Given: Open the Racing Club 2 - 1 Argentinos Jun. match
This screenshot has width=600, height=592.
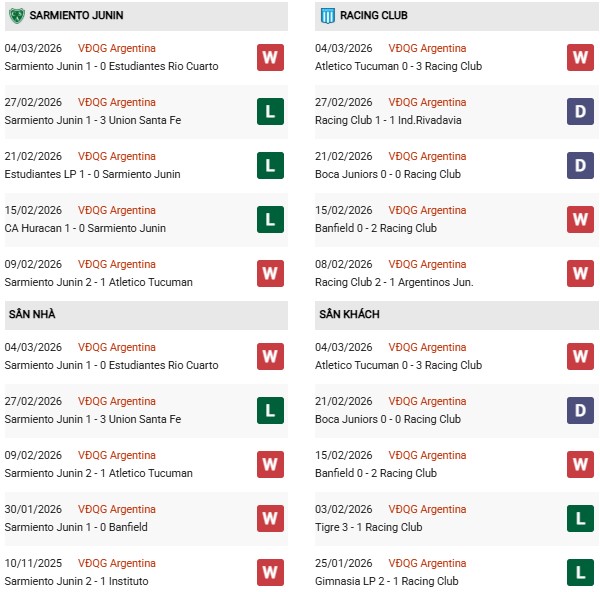Looking at the screenshot, I should pyautogui.click(x=394, y=282).
